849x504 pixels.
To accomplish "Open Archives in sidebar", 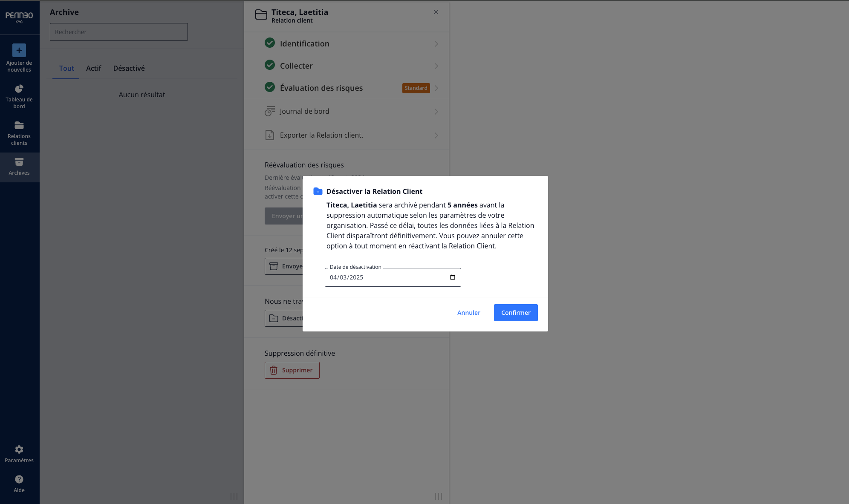I will tap(19, 167).
